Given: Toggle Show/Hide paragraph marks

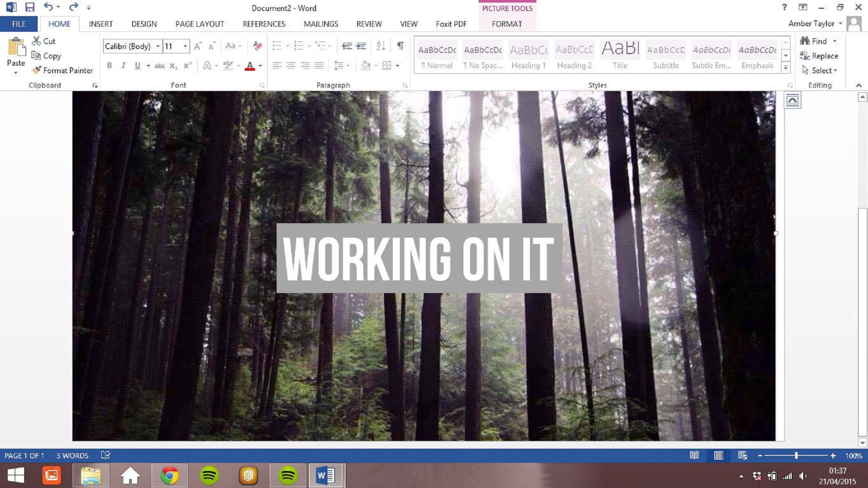Looking at the screenshot, I should 400,46.
